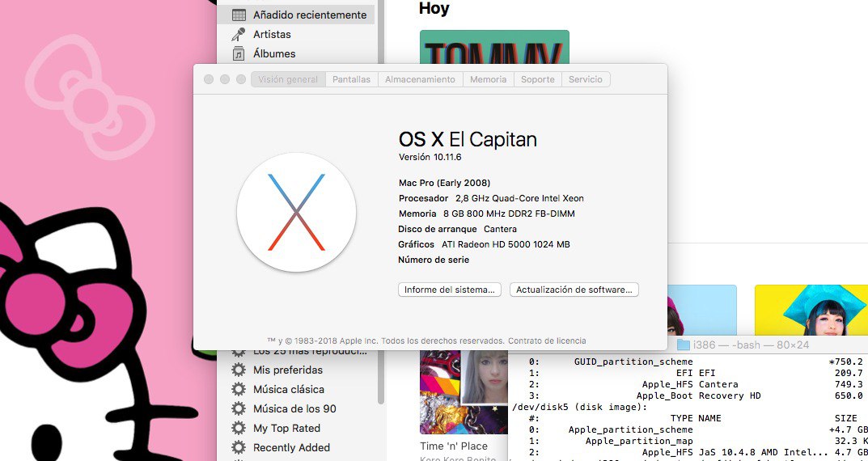Click album cover with yellow background

811,310
